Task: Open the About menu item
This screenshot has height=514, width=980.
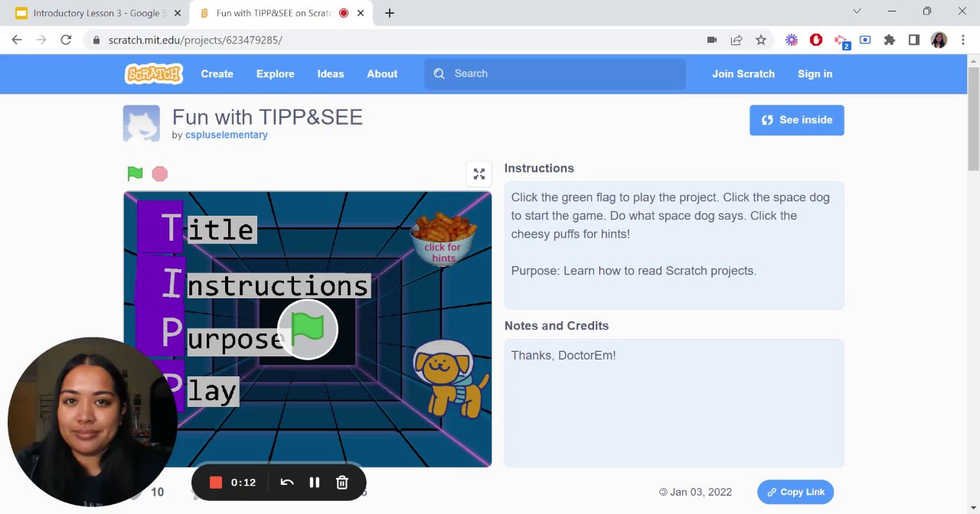Action: (x=382, y=74)
